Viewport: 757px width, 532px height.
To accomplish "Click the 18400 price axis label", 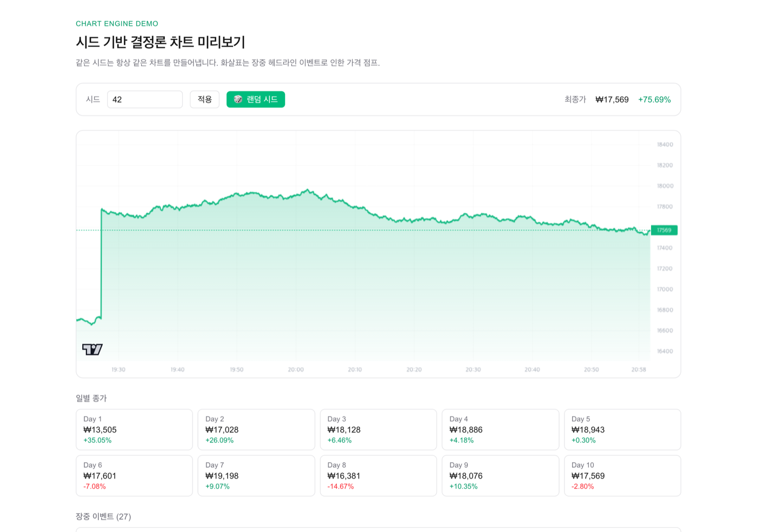I will pos(665,144).
